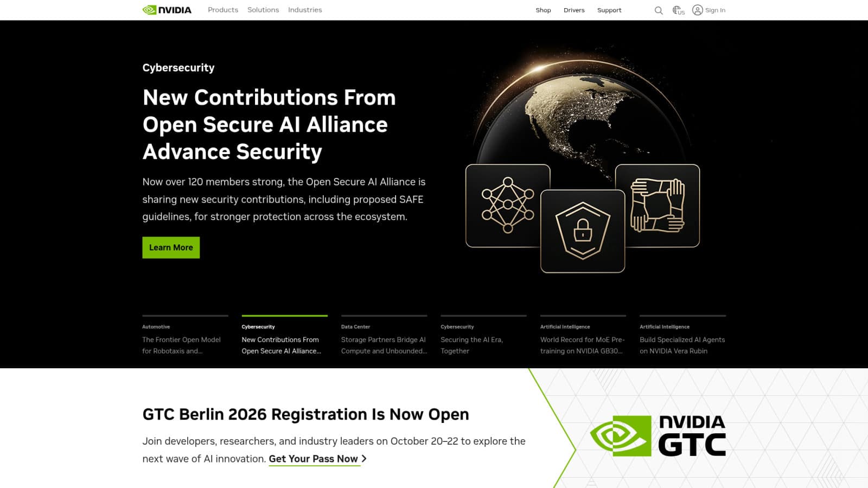This screenshot has width=868, height=488.
Task: Click the paragraph Now over 120 members strong
Action: [x=284, y=199]
